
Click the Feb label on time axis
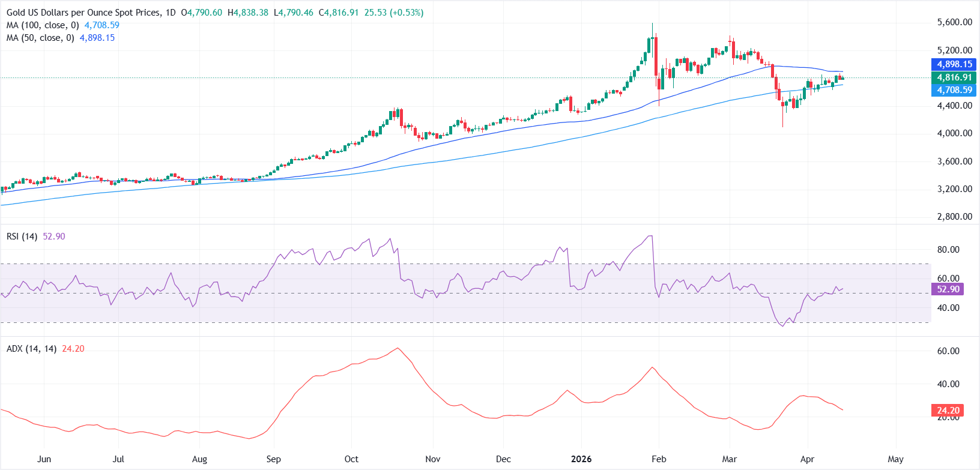(659, 459)
